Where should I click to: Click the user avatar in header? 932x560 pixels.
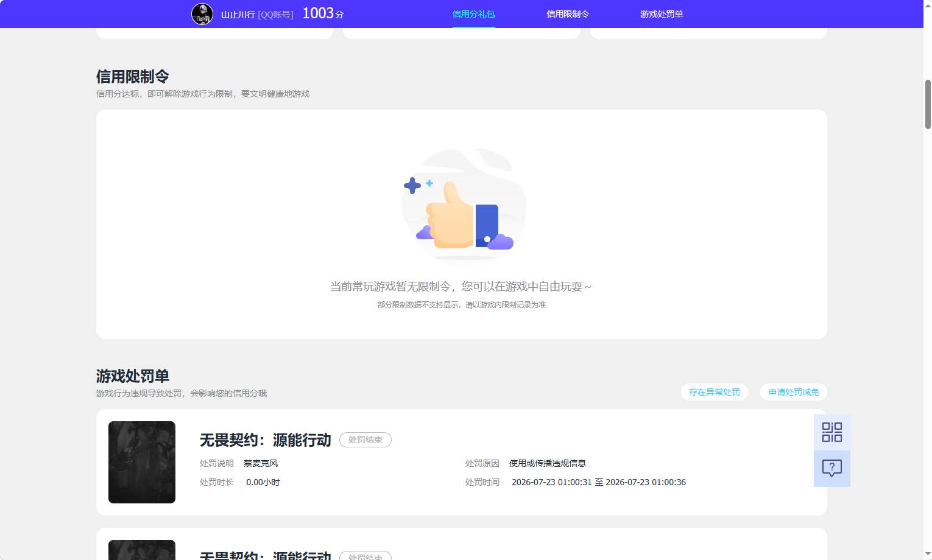202,14
